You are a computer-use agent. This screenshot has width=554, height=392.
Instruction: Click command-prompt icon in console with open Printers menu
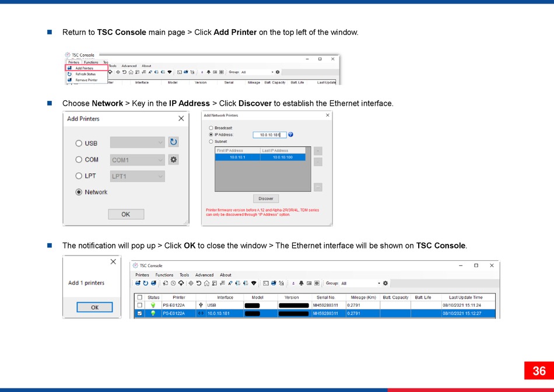(x=180, y=72)
